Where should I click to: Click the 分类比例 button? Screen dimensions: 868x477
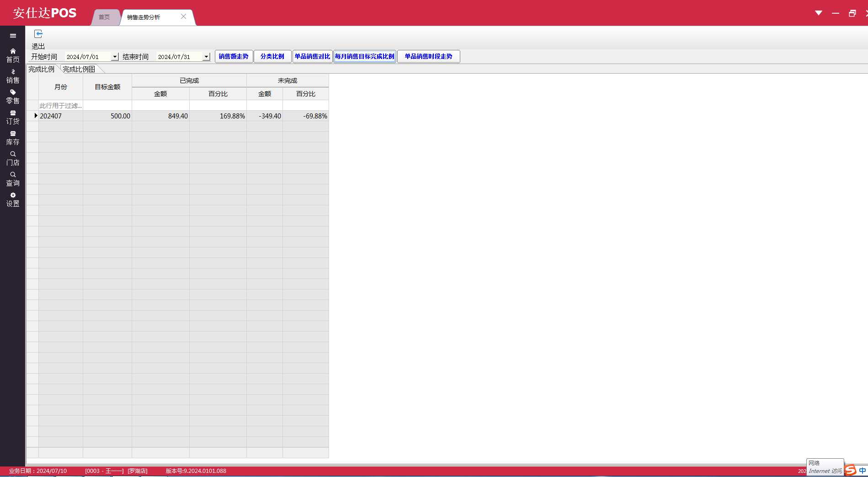coord(272,56)
